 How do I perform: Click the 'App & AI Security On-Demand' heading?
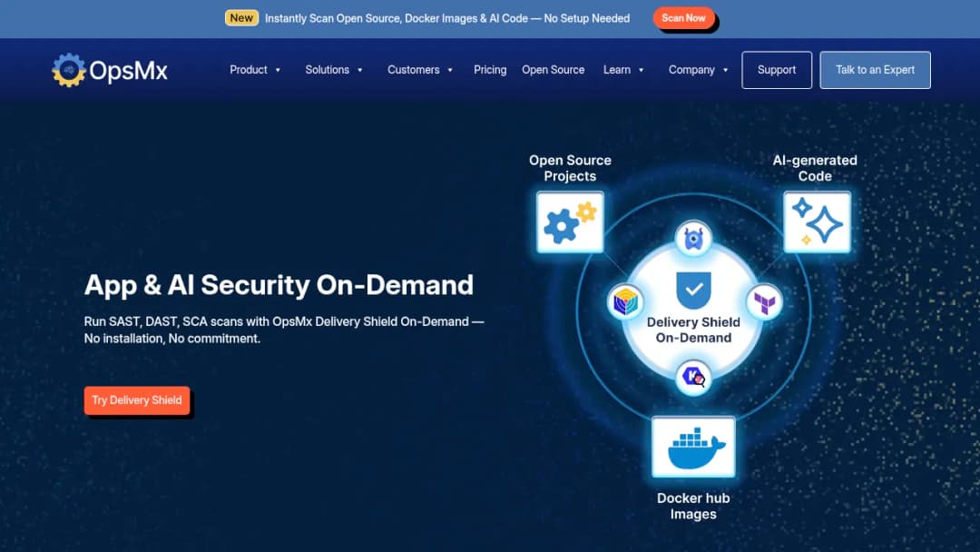tap(279, 285)
